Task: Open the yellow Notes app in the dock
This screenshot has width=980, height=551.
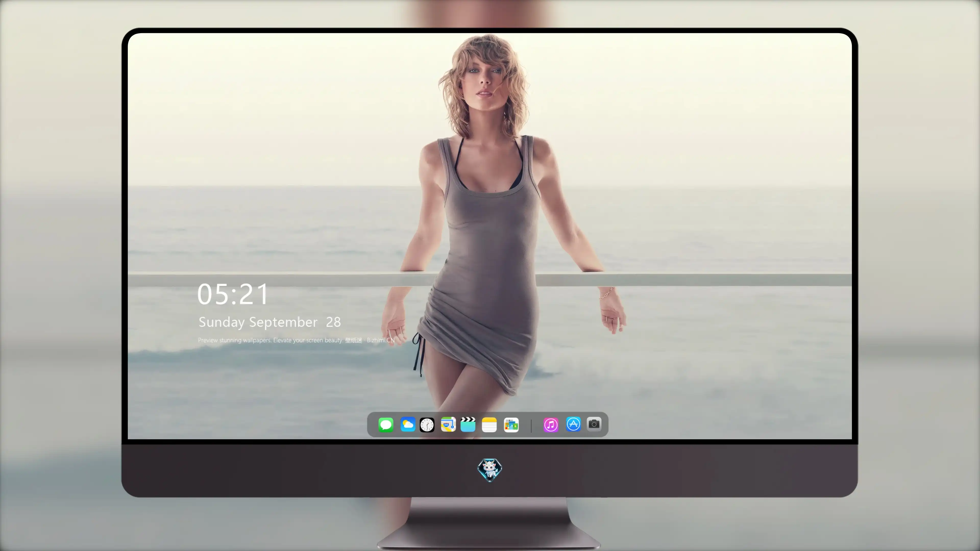Action: [489, 424]
